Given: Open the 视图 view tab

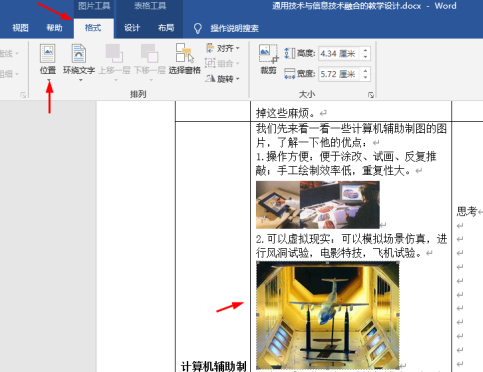Looking at the screenshot, I should 20,28.
